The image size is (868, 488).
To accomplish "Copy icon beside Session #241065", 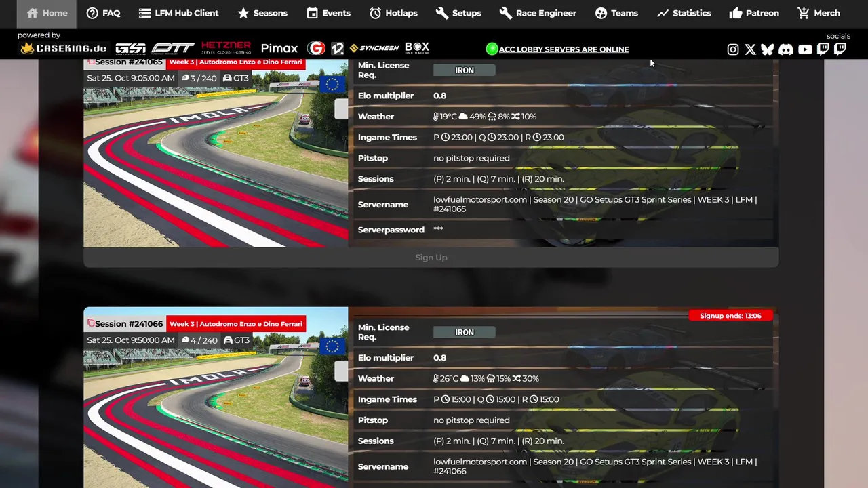I will pyautogui.click(x=91, y=62).
